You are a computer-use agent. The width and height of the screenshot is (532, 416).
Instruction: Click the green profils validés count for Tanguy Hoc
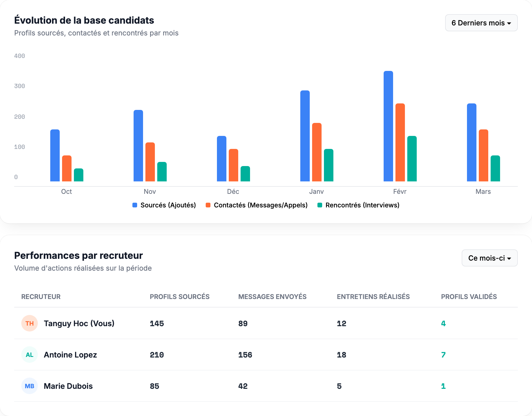[x=443, y=323]
